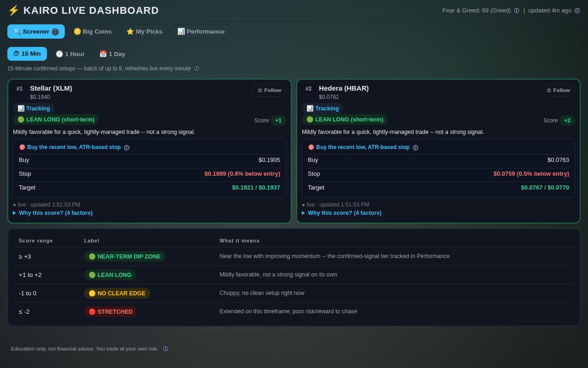This screenshot has height=368, width=588.
Task: Click Stellar target $0.1921 / $0.1937
Action: (256, 188)
